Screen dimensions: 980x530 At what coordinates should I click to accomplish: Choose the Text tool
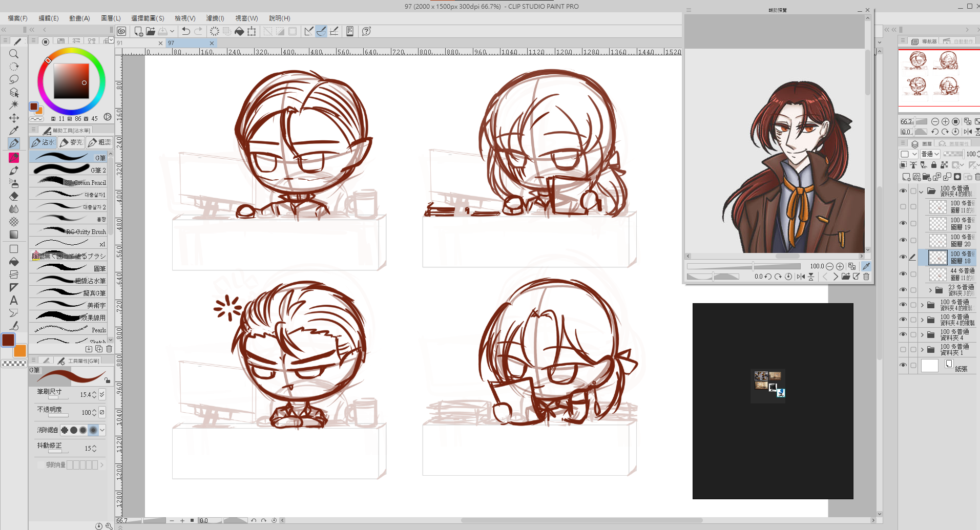coord(14,300)
